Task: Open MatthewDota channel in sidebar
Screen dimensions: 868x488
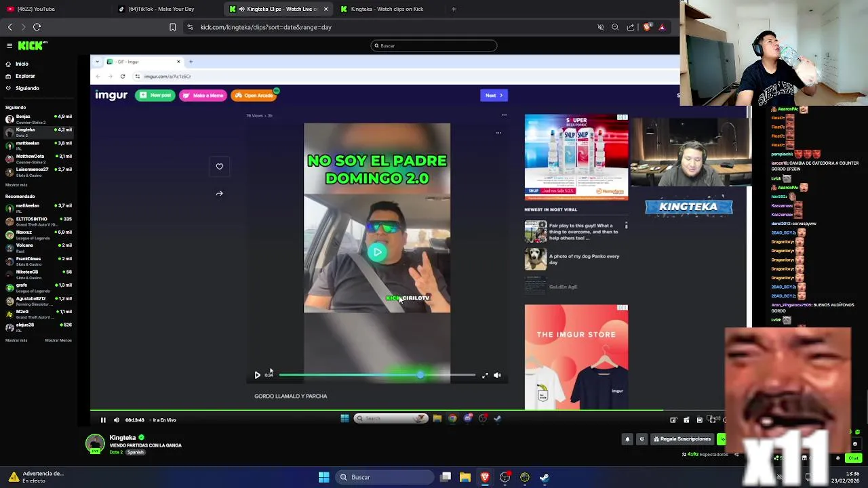Action: point(39,158)
